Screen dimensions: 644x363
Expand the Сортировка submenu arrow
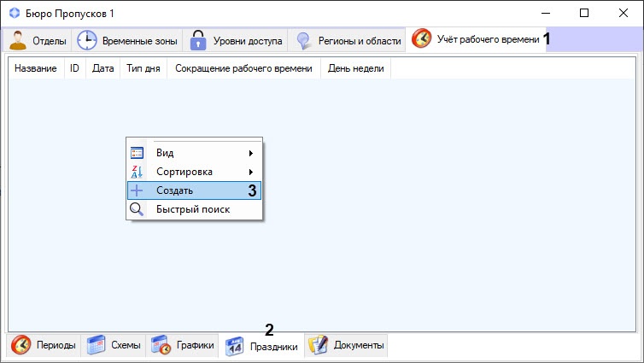pyautogui.click(x=250, y=172)
